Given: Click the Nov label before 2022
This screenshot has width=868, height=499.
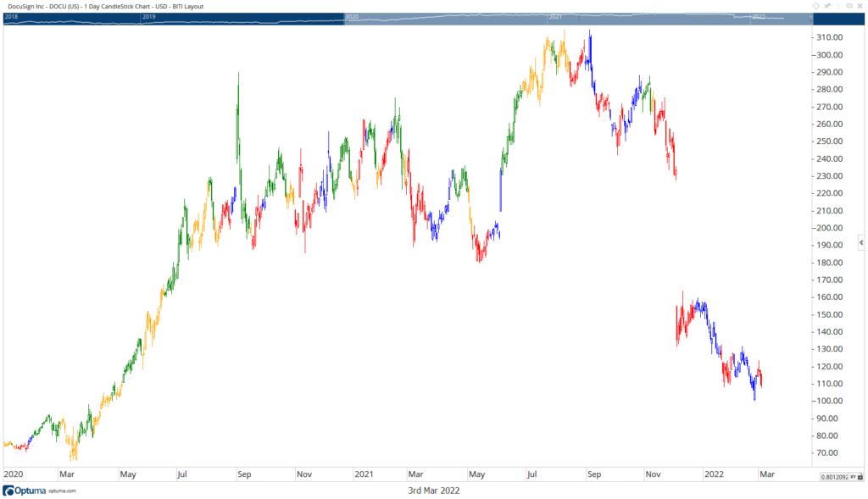Looking at the screenshot, I should point(654,474).
